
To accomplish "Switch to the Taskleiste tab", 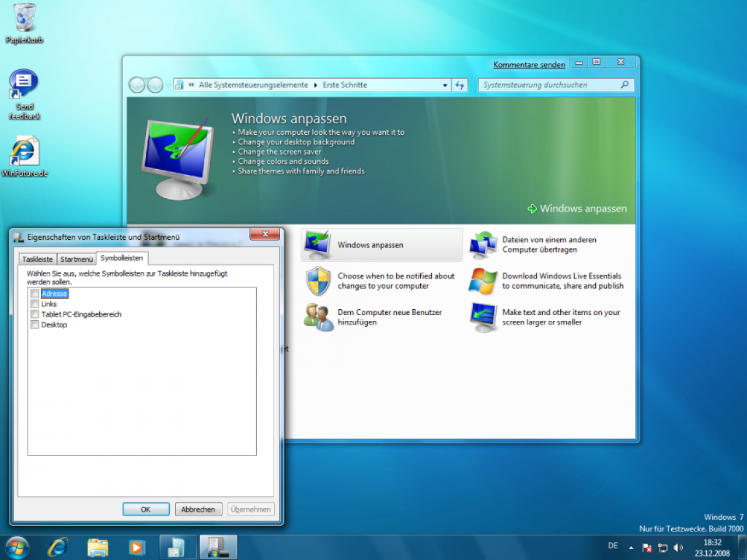I will pos(37,259).
